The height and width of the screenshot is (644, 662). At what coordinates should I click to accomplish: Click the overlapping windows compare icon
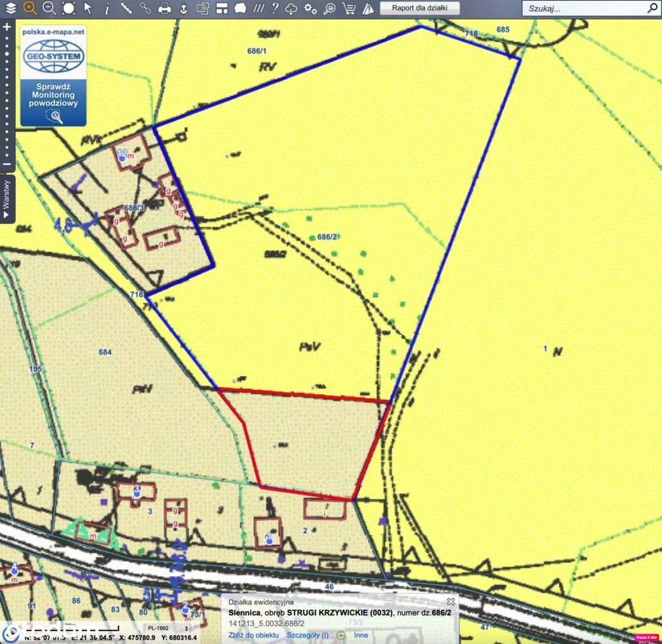click(x=203, y=8)
